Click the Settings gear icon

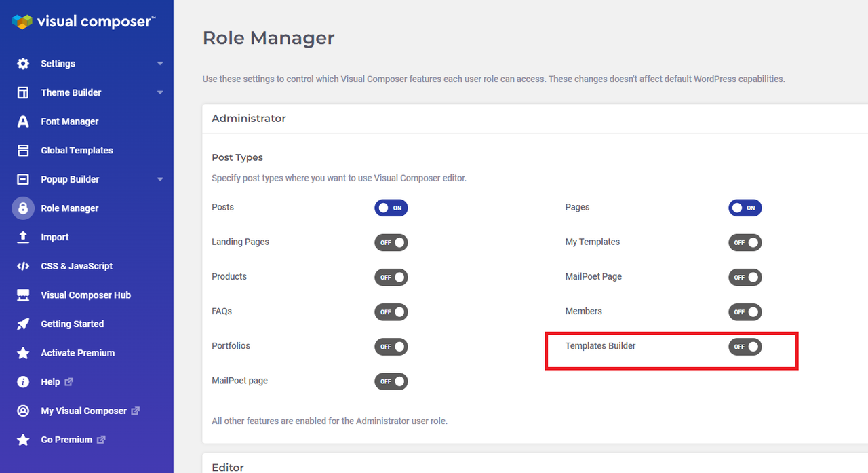pyautogui.click(x=23, y=64)
